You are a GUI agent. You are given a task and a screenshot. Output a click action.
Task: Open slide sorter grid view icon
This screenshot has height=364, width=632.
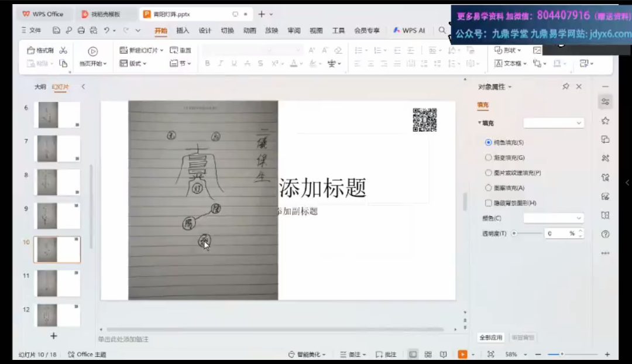pos(428,354)
